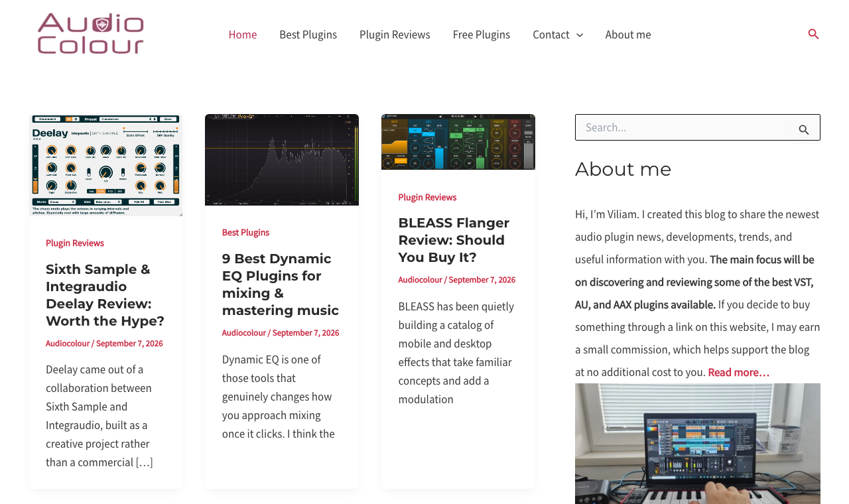Image resolution: width=849 pixels, height=504 pixels.
Task: Open Plugin Reviews menu item
Action: pos(395,34)
